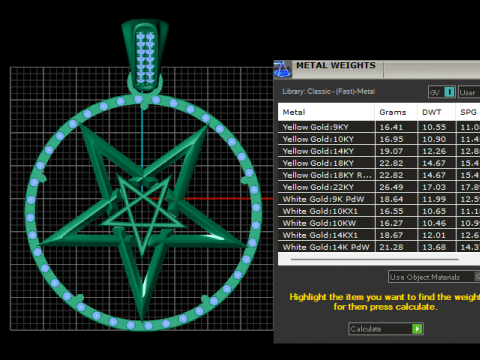Image resolution: width=480 pixels, height=360 pixels.
Task: Select the Yellow Gold:9KY row
Action: coord(379,127)
